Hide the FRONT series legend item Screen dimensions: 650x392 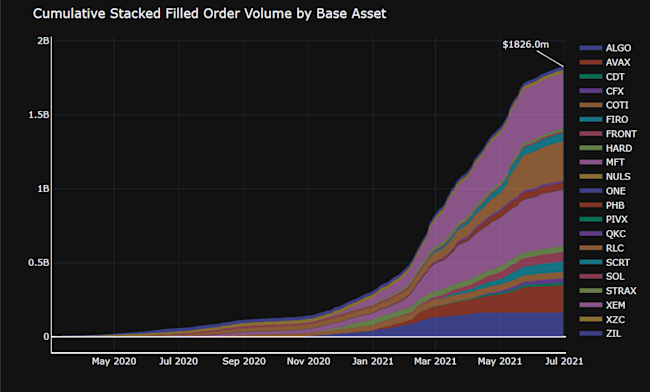[x=608, y=134]
